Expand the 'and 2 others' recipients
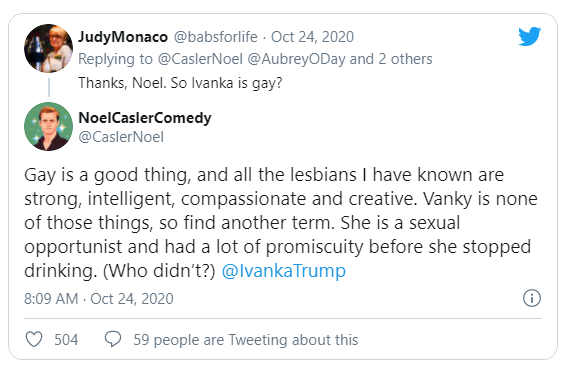The image size is (568, 372). [x=391, y=59]
